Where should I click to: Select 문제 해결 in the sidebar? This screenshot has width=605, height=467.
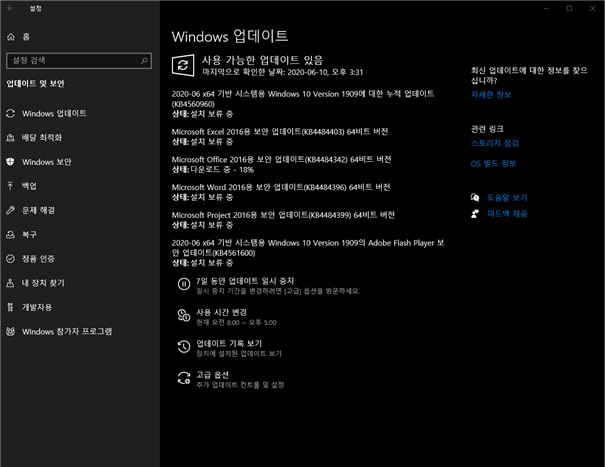38,210
